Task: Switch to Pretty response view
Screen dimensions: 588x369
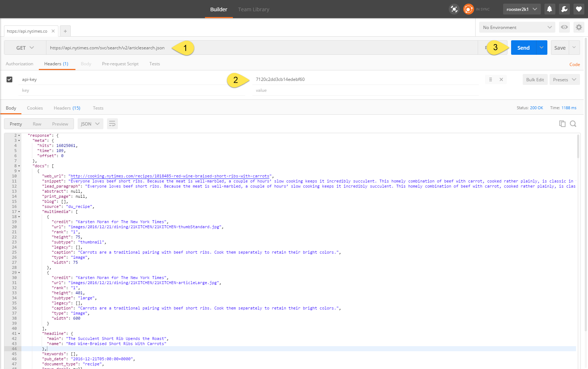Action: [x=16, y=124]
